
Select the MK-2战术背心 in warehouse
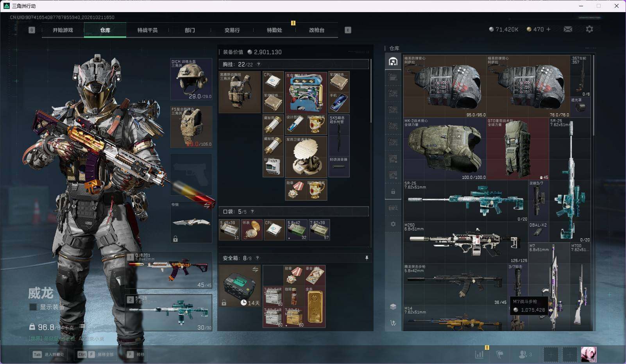[x=445, y=149]
